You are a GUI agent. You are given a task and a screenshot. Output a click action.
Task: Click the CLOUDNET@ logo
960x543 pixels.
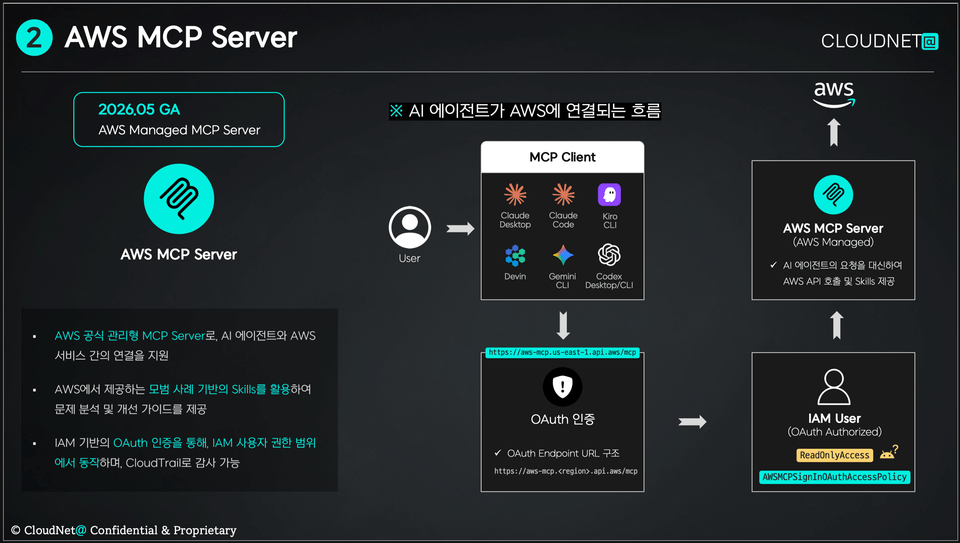click(x=879, y=41)
